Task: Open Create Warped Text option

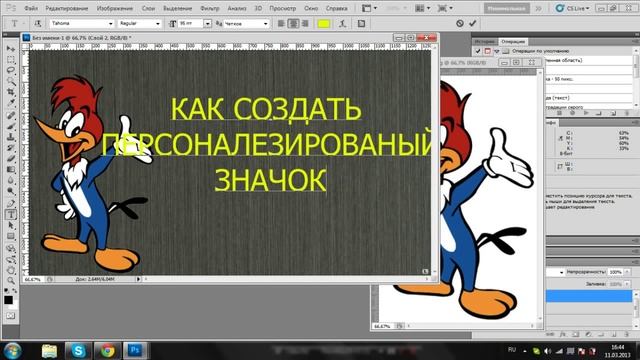Action: [342, 24]
